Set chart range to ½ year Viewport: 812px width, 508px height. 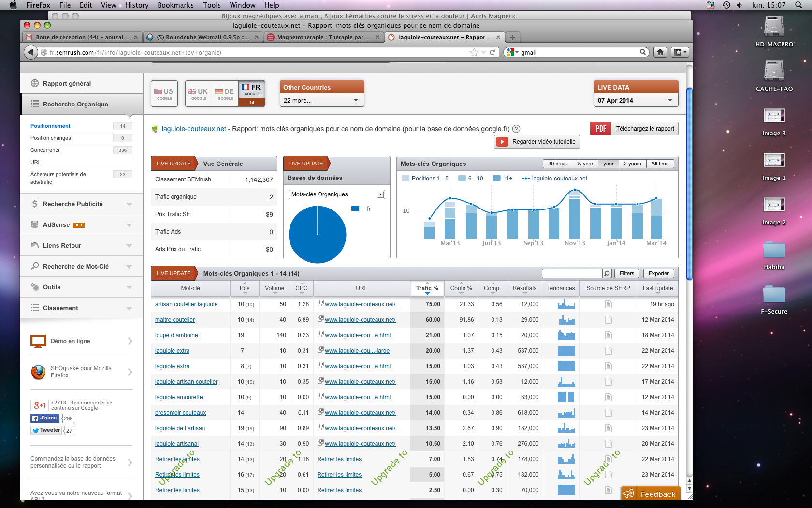click(585, 164)
